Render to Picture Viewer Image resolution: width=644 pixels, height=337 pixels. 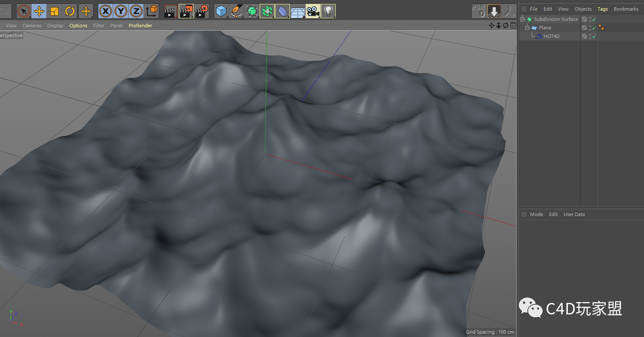(186, 11)
